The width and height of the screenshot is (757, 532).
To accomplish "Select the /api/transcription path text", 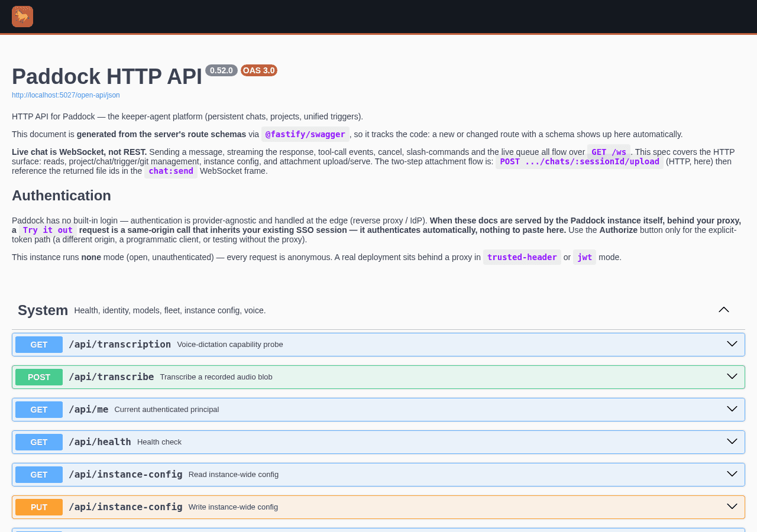I will tap(119, 344).
